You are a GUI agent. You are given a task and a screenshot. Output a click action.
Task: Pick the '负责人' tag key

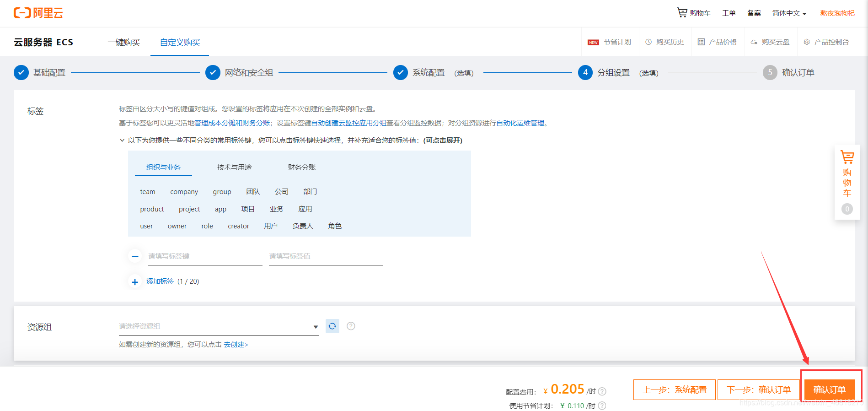coord(303,226)
